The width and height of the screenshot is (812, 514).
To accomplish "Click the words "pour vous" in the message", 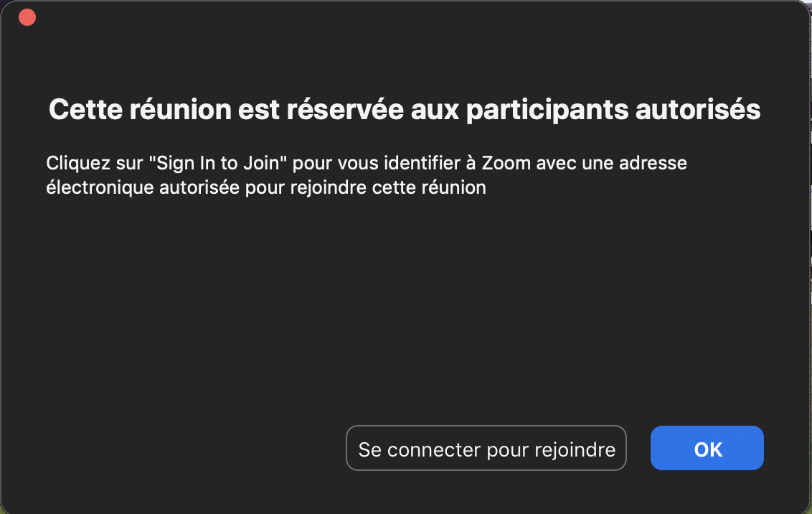I will (x=329, y=163).
